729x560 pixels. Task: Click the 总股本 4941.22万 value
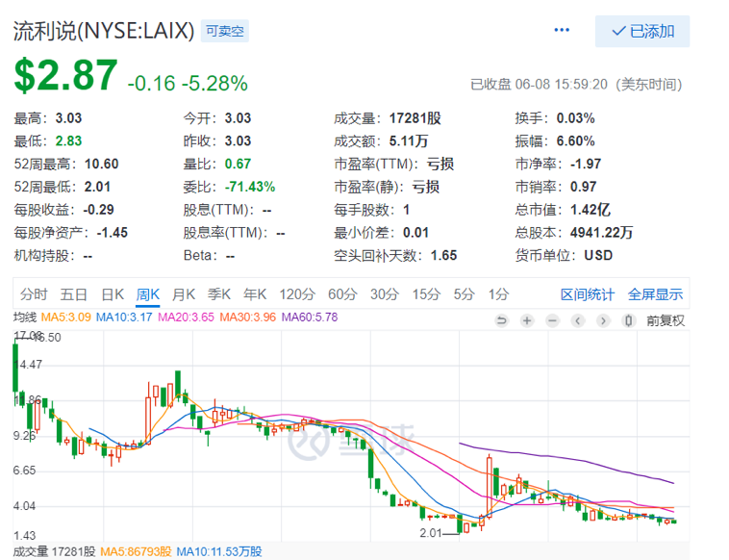[601, 233]
